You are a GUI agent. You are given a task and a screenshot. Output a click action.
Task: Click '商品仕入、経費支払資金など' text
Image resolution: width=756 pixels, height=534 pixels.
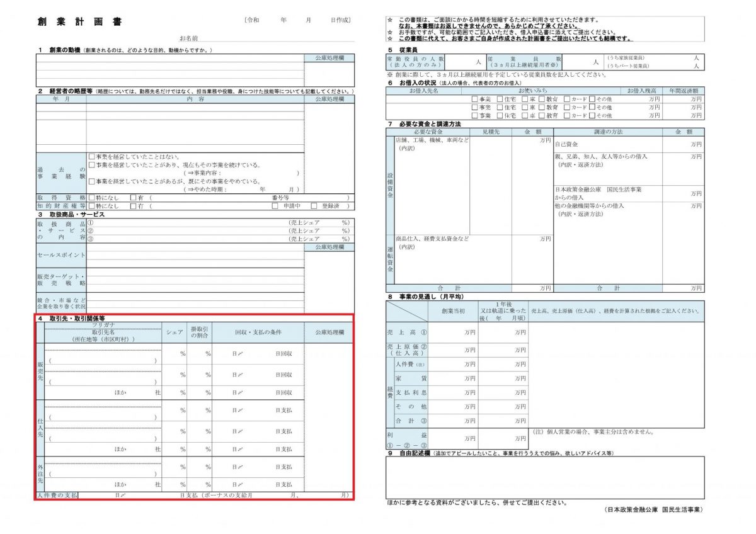(x=432, y=239)
